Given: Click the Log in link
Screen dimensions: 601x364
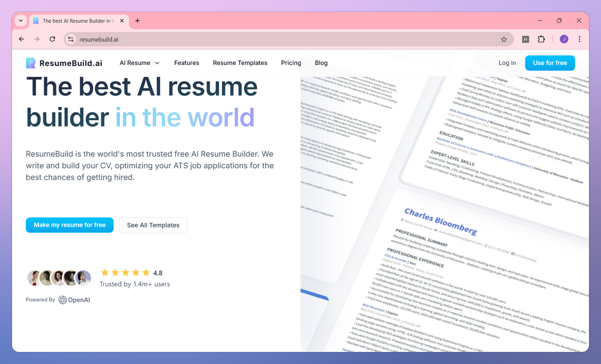Looking at the screenshot, I should [507, 63].
